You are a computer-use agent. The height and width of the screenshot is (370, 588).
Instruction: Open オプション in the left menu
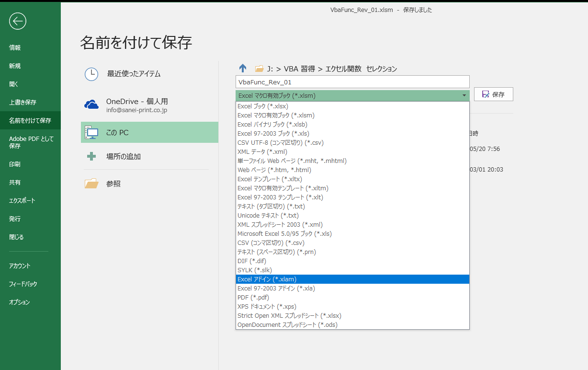point(30,302)
